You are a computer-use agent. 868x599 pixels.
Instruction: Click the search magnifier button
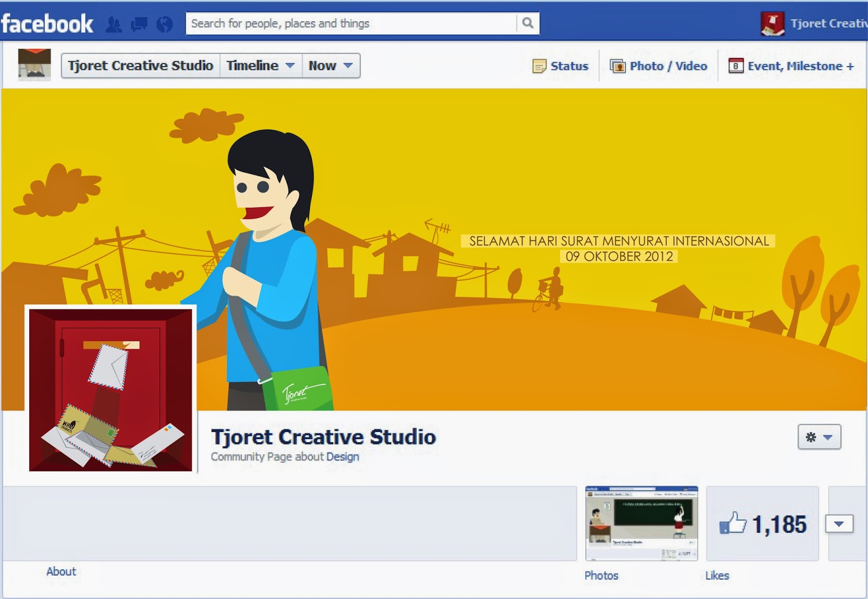click(x=528, y=23)
